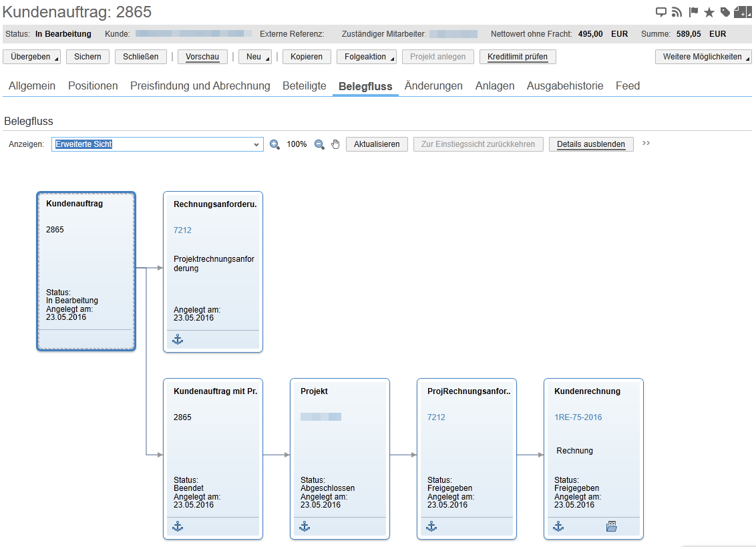Click anchor icon on Projekt card
The image size is (756, 547).
click(x=305, y=526)
